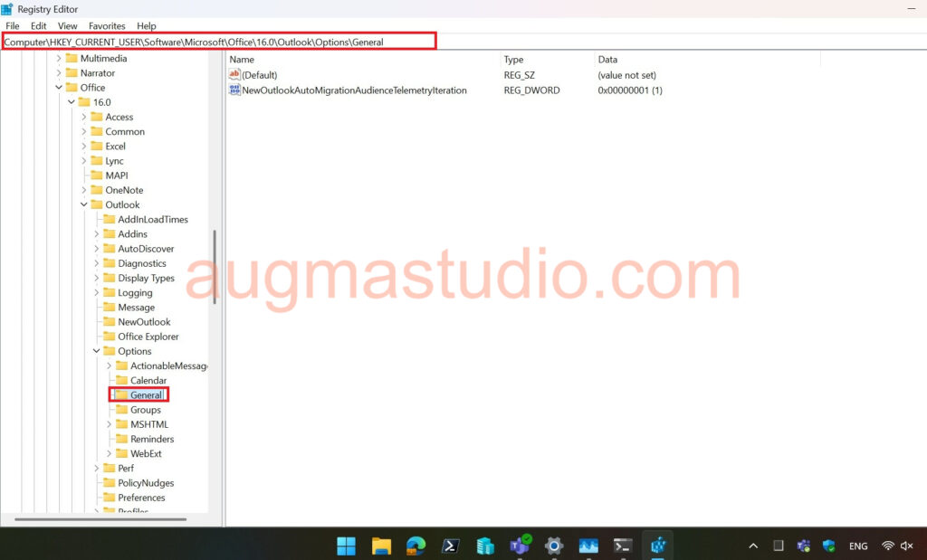
Task: Open the Windows Start menu
Action: [346, 546]
